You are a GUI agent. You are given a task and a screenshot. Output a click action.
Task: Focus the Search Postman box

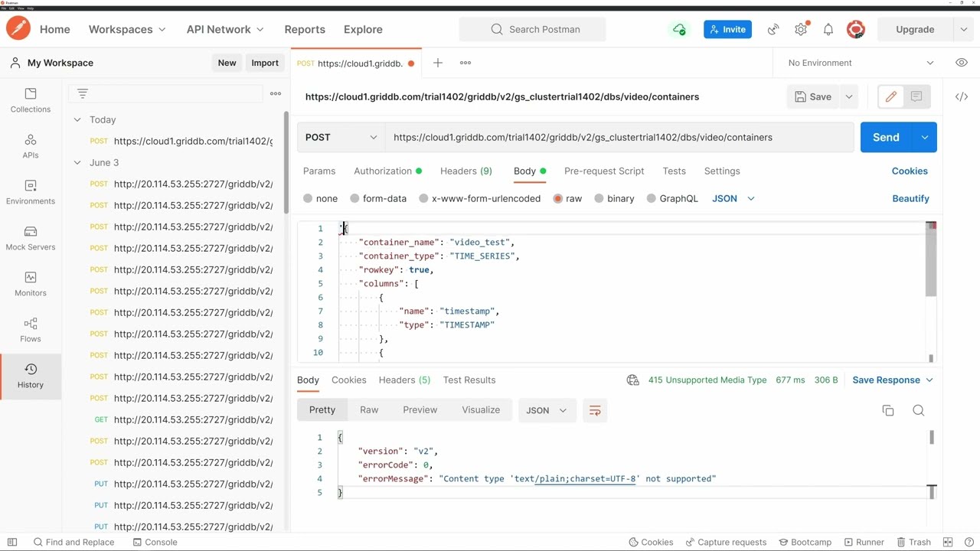click(x=532, y=29)
